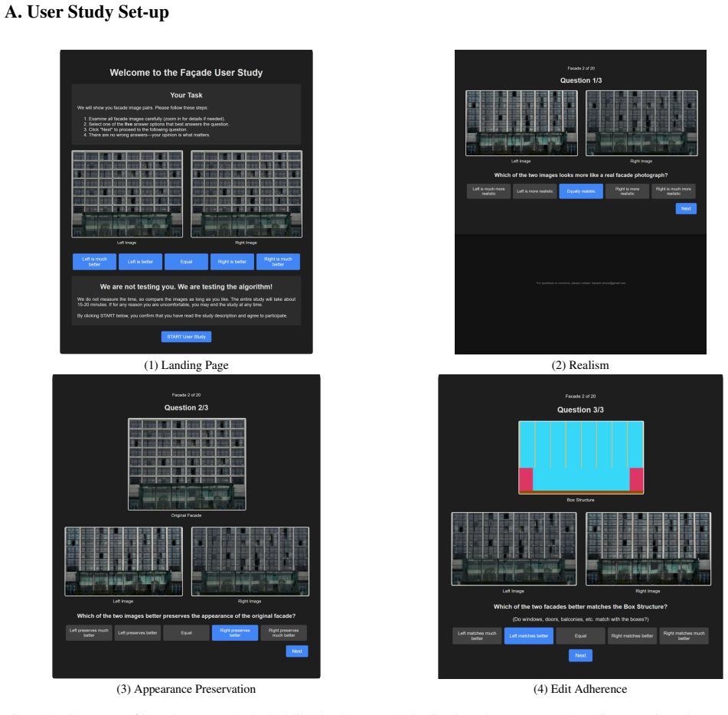Viewport: 728px width, 715px height.
Task: Click Next in the Appearance Preservation panel
Action: point(297,651)
